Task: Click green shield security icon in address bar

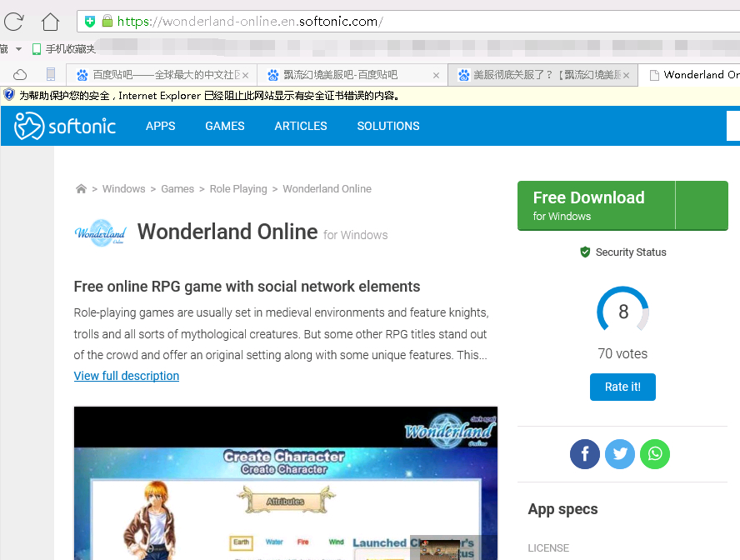Action: click(x=90, y=21)
